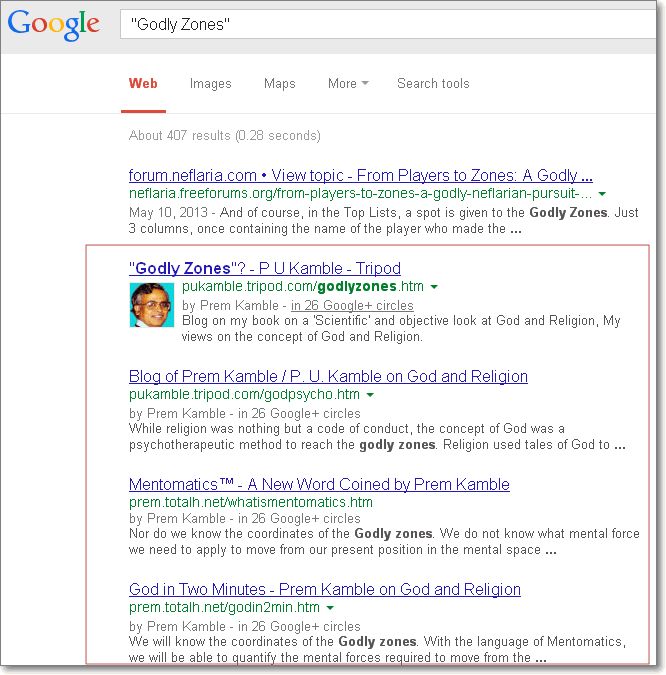Open the Maps tab

pyautogui.click(x=279, y=84)
